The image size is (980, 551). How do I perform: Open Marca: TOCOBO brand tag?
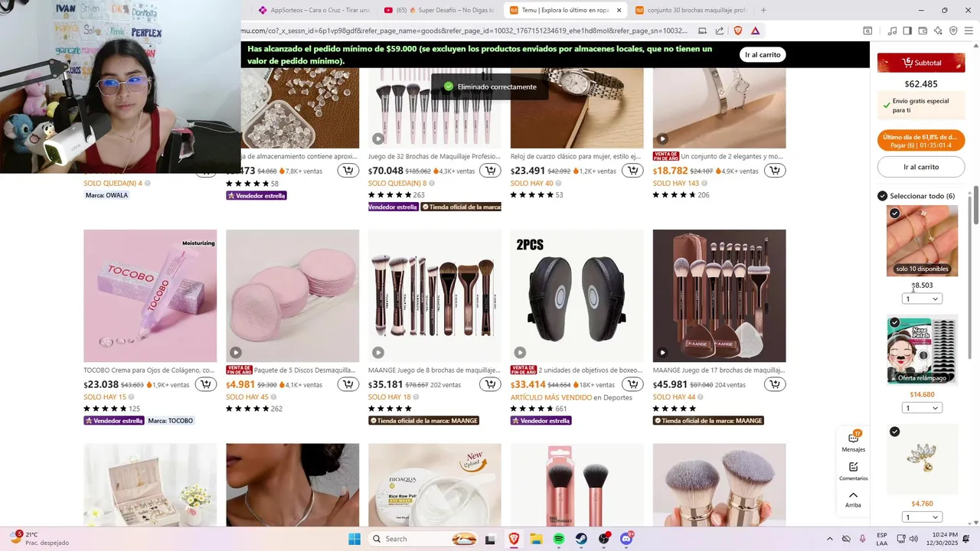[x=171, y=421]
